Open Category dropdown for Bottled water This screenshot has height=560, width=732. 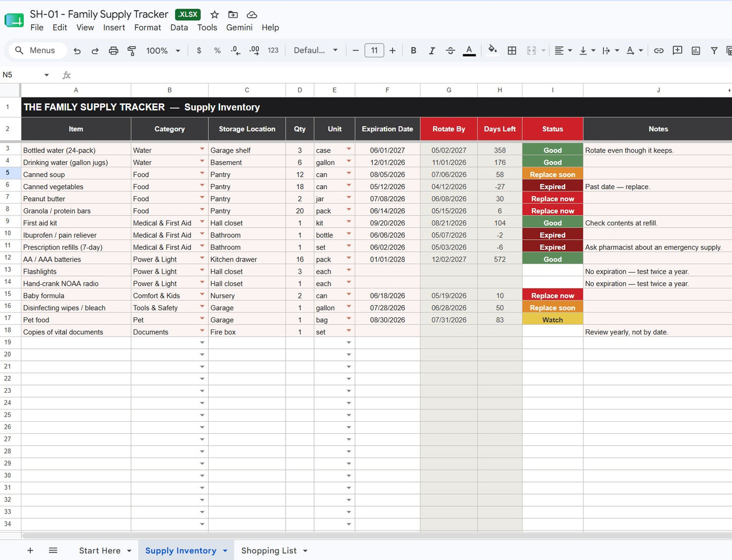pyautogui.click(x=202, y=149)
